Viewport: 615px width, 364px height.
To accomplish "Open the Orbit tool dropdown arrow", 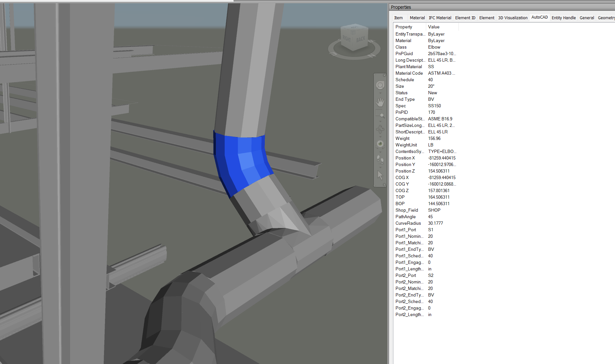I will point(380,136).
